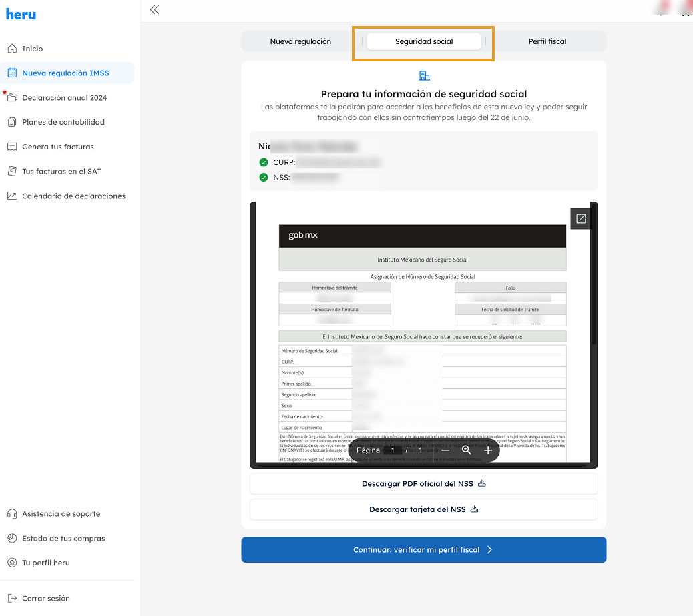693x616 pixels.
Task: Go to Nueva regulación IMSS
Action: [x=67, y=73]
